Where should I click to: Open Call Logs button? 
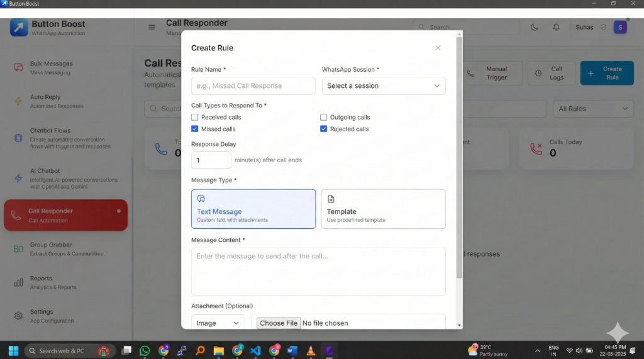click(x=551, y=73)
